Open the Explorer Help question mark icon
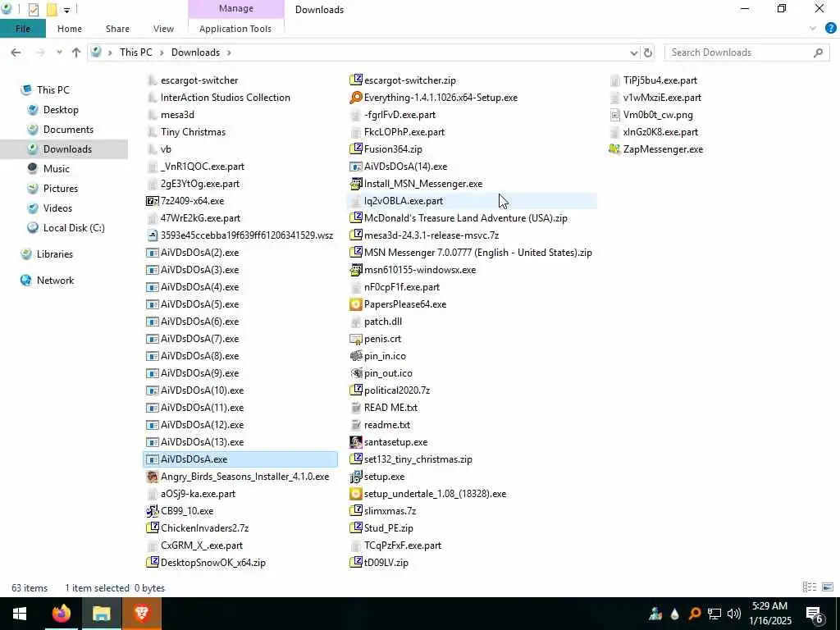This screenshot has height=630, width=840. [x=830, y=29]
